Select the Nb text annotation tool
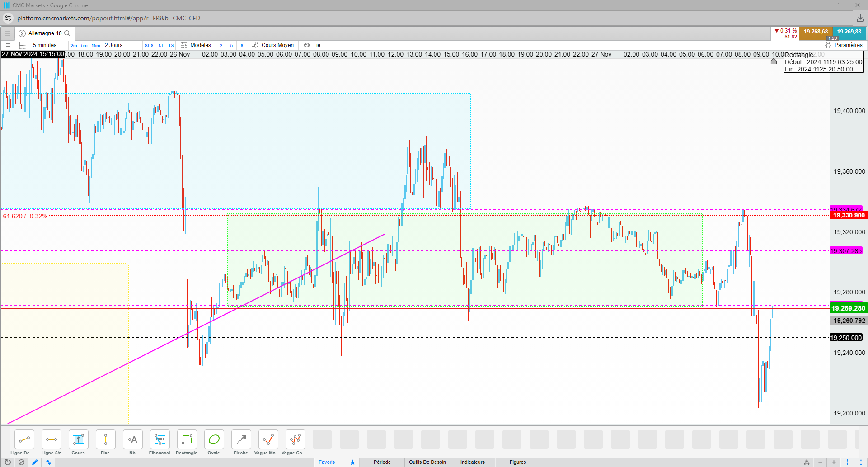 [x=132, y=440]
